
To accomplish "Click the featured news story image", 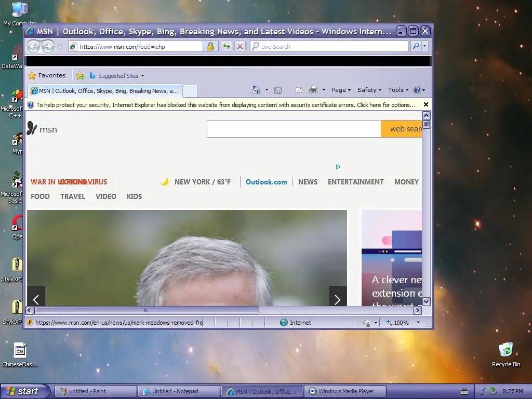I will (187, 258).
